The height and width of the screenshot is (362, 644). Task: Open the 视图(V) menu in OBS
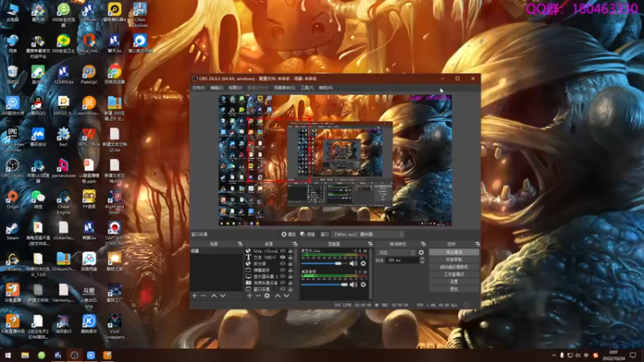pyautogui.click(x=235, y=88)
